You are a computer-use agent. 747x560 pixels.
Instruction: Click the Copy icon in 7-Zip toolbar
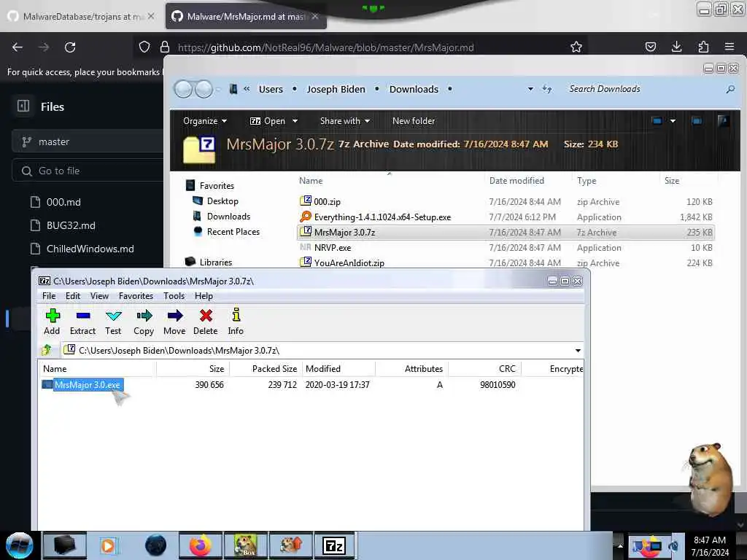144,316
